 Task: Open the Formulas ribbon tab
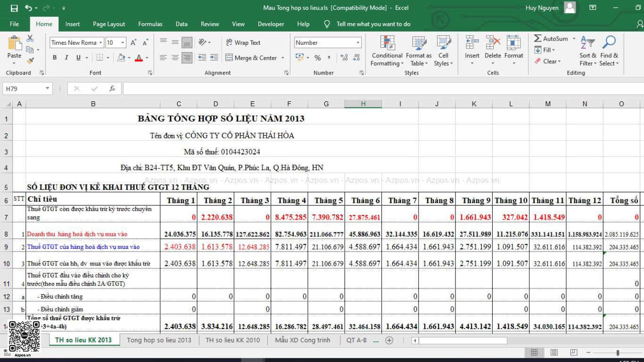[x=150, y=24]
